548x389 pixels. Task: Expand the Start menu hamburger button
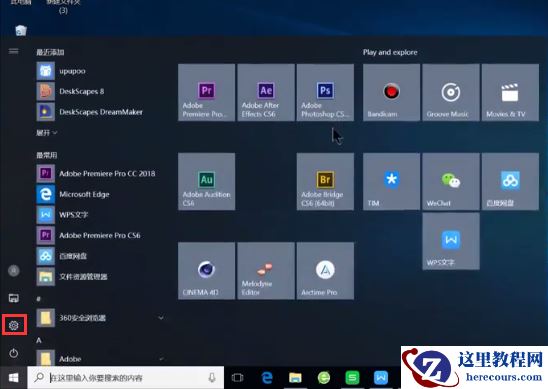(14, 51)
